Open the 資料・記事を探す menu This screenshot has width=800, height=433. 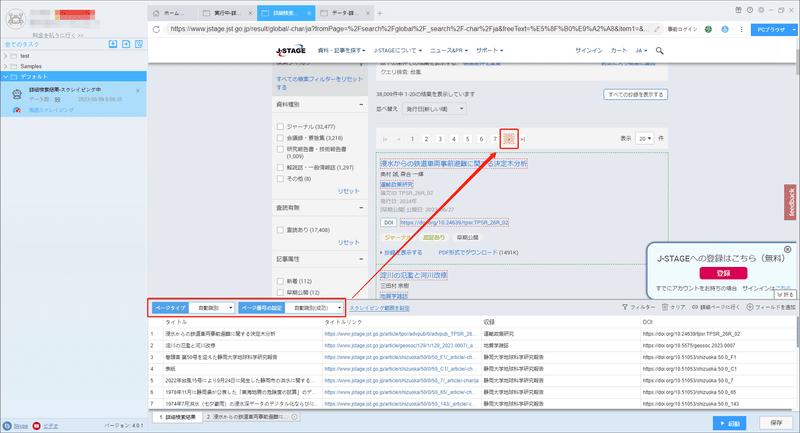[x=341, y=50]
